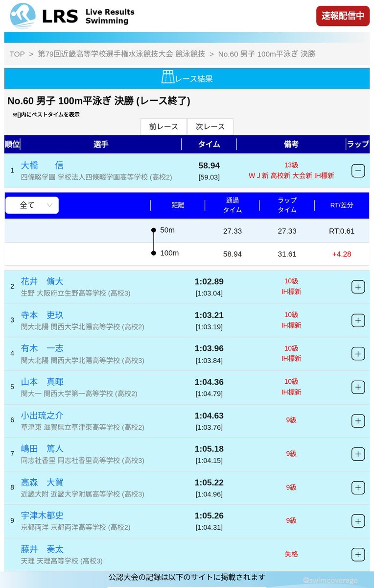Click the 31.61 lap time value
The width and height of the screenshot is (374, 588).
(x=287, y=254)
